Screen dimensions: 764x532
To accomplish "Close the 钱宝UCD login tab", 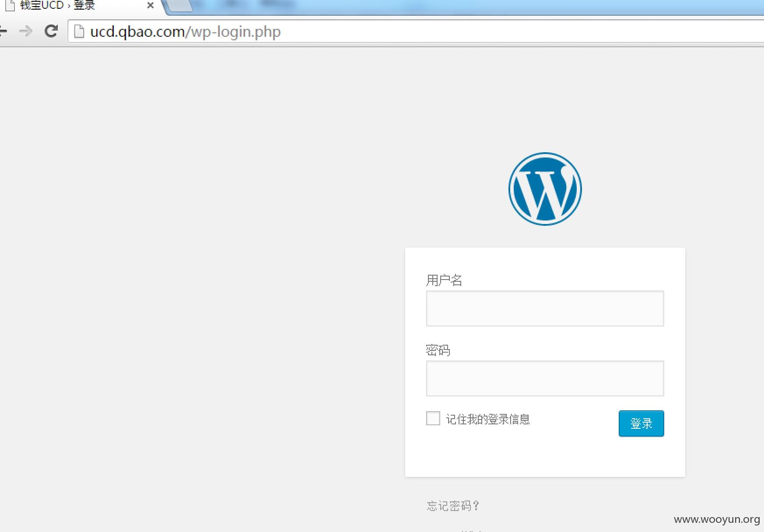I will pyautogui.click(x=150, y=6).
